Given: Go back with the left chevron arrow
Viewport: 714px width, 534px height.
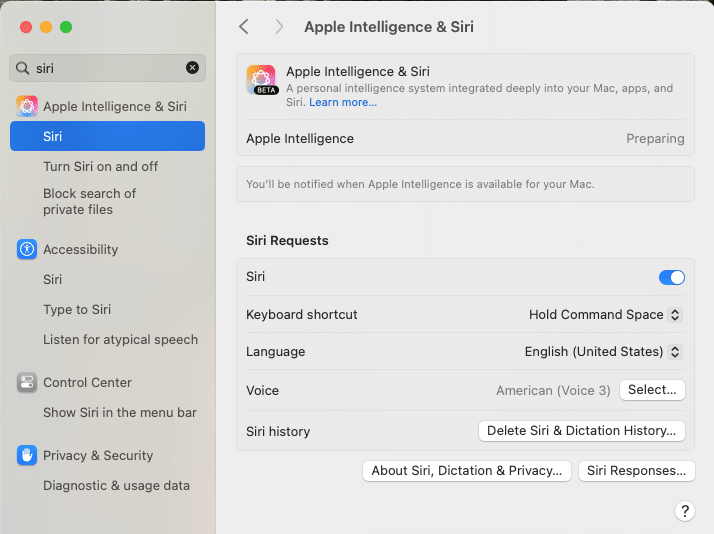Looking at the screenshot, I should pyautogui.click(x=244, y=26).
